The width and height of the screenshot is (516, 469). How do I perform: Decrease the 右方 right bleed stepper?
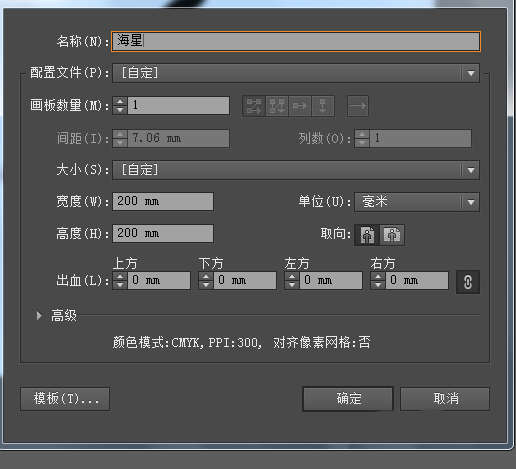click(x=378, y=285)
